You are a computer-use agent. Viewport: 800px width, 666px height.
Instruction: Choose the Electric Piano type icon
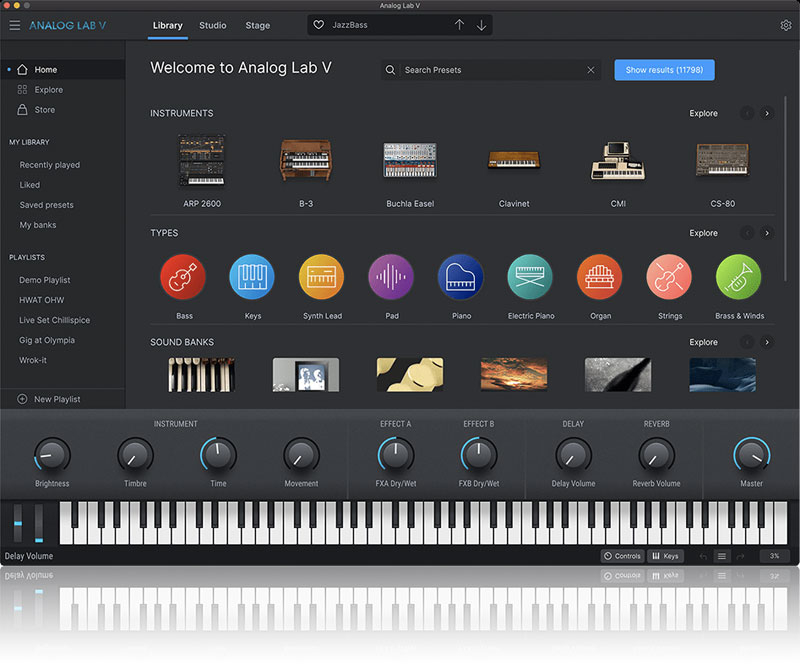[530, 277]
